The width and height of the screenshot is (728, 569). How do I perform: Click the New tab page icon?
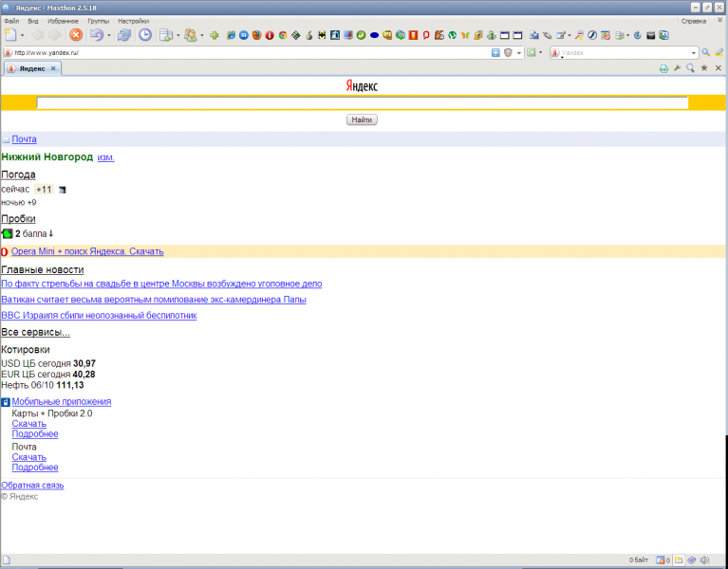click(10, 35)
